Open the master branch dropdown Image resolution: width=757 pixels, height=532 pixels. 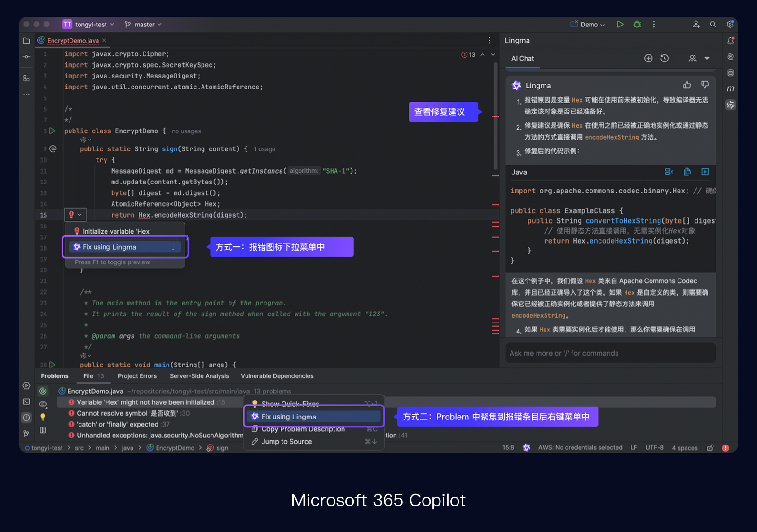[x=143, y=24]
